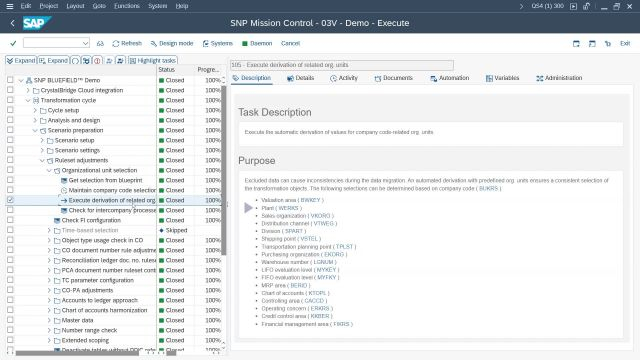Open the Edit menu
The height and width of the screenshot is (360, 640).
(x=26, y=6)
